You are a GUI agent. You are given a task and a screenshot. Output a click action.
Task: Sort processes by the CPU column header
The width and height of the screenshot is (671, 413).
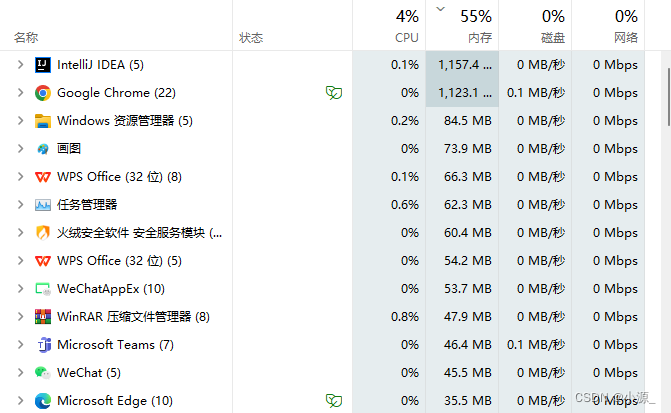click(389, 25)
